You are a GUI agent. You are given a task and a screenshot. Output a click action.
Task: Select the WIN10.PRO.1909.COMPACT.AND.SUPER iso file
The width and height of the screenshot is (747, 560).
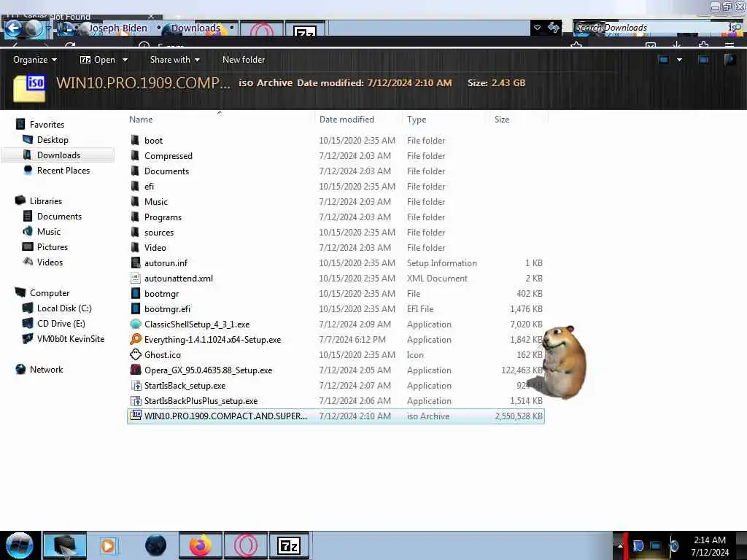(x=336, y=416)
